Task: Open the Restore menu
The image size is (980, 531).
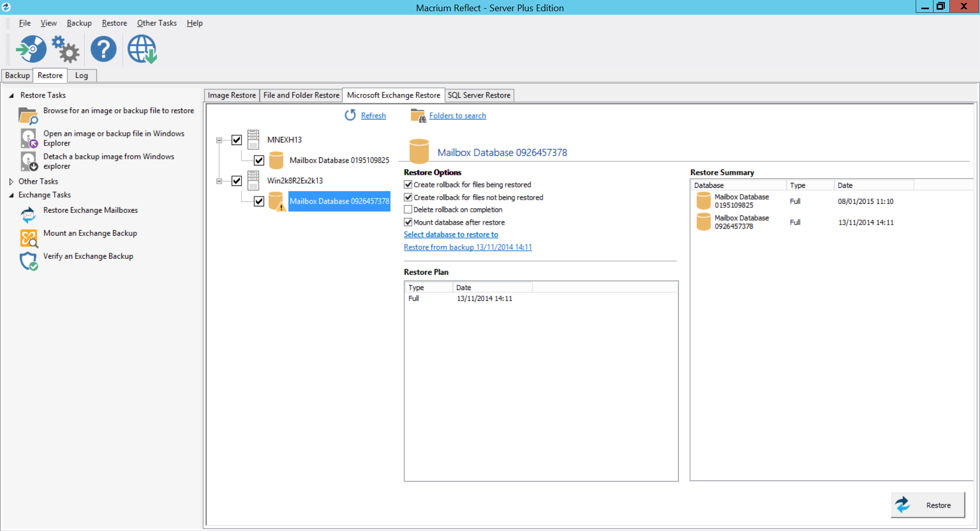Action: pyautogui.click(x=114, y=23)
